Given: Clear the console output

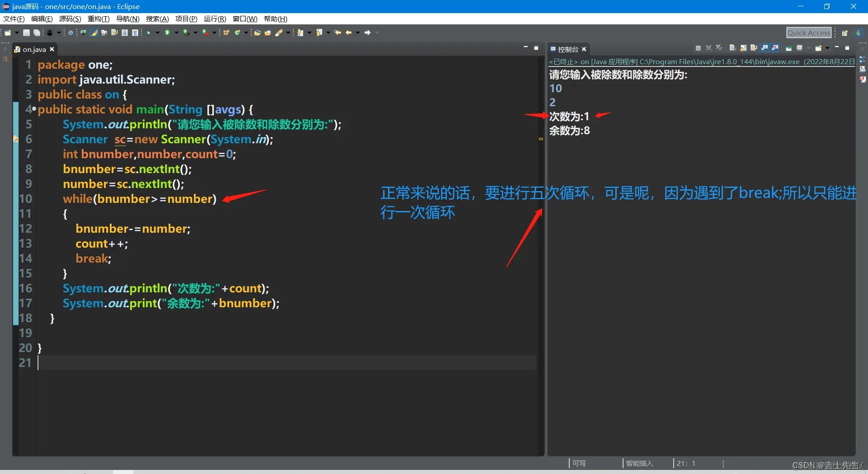Looking at the screenshot, I should [733, 48].
